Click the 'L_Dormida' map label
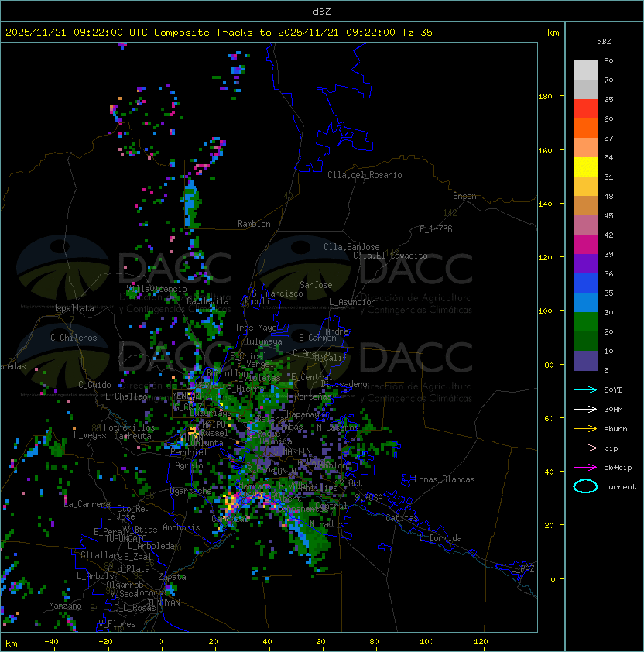This screenshot has height=652, width=644. click(x=440, y=538)
